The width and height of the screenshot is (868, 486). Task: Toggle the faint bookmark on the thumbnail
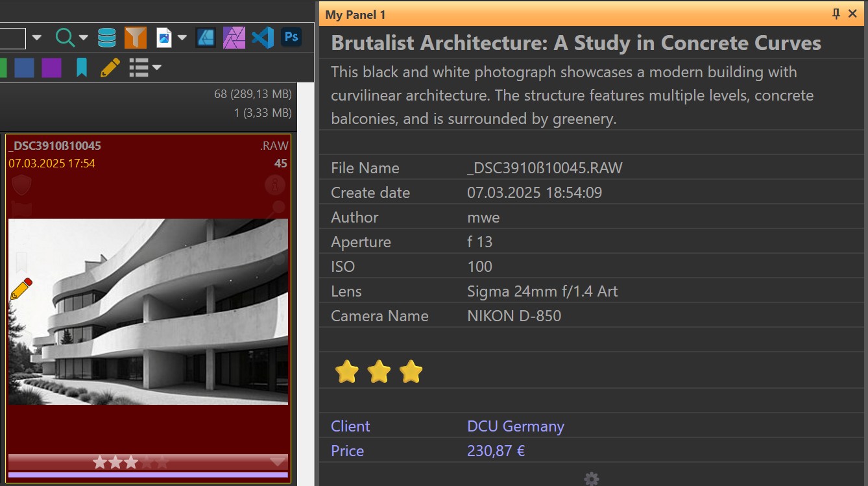21,261
